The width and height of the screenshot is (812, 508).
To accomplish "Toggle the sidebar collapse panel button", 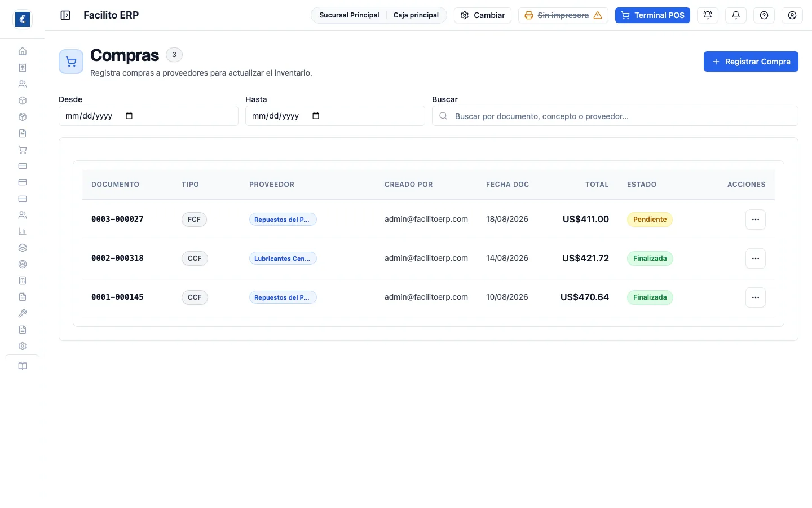I will pyautogui.click(x=65, y=15).
